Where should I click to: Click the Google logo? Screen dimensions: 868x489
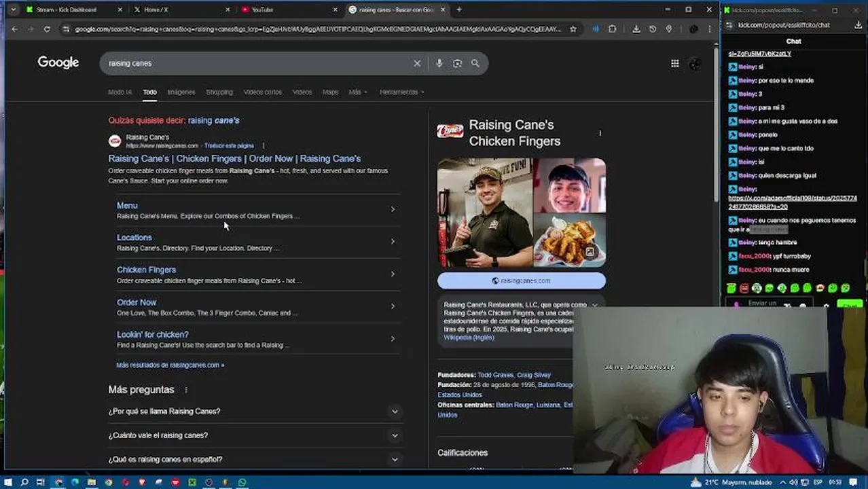[x=58, y=62]
